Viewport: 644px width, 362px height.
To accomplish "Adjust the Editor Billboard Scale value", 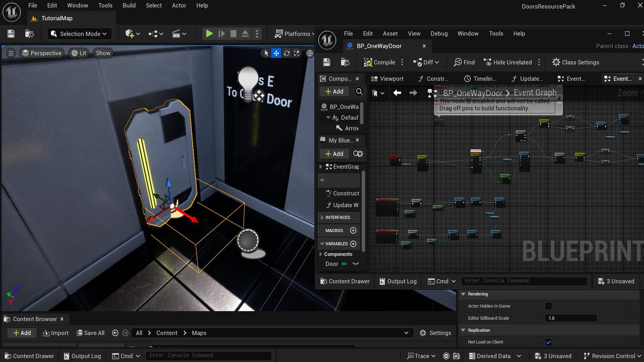I will (570, 318).
